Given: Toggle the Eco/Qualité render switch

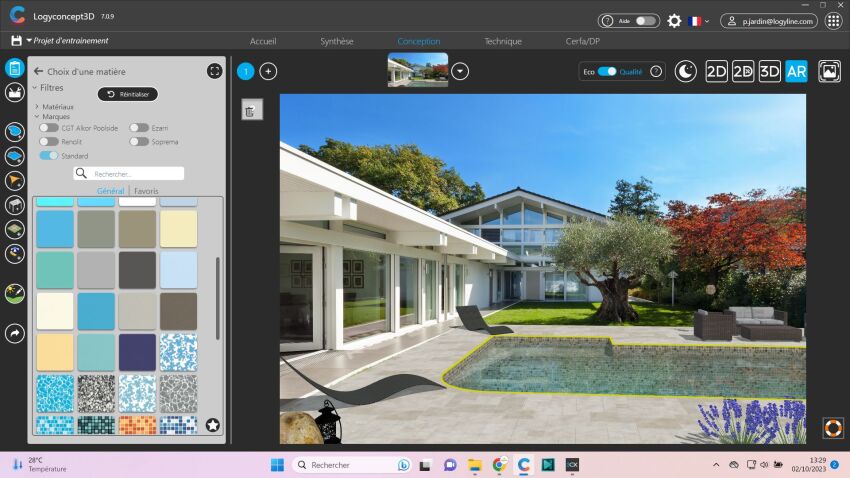Looking at the screenshot, I should click(x=607, y=71).
